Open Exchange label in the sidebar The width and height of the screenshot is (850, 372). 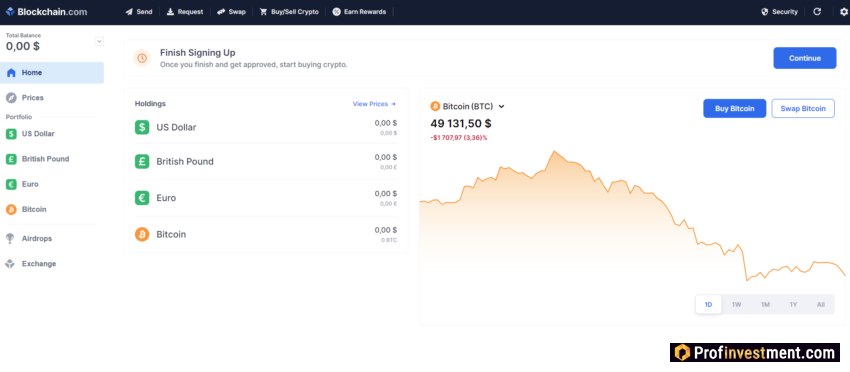click(39, 264)
